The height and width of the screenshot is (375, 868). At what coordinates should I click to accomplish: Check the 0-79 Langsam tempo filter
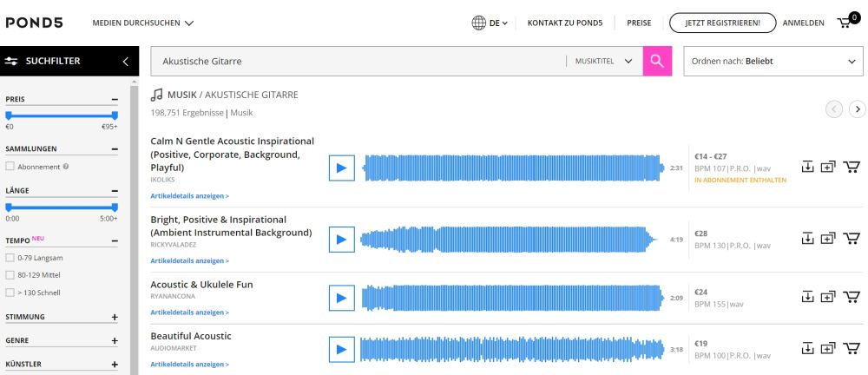point(10,258)
